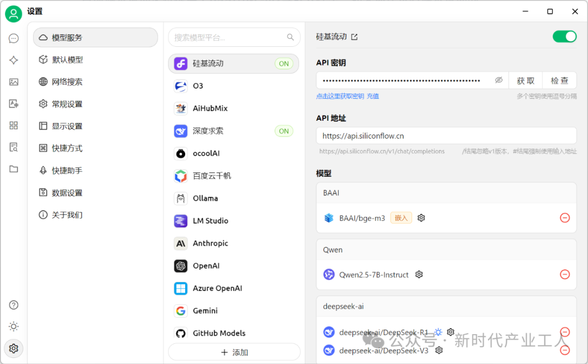Focus the 搜索模型平台 search field
The height and width of the screenshot is (364, 588).
tap(234, 37)
